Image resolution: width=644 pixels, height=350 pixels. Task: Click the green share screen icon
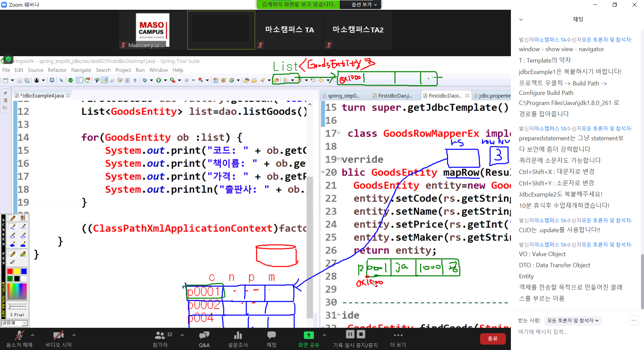point(309,335)
